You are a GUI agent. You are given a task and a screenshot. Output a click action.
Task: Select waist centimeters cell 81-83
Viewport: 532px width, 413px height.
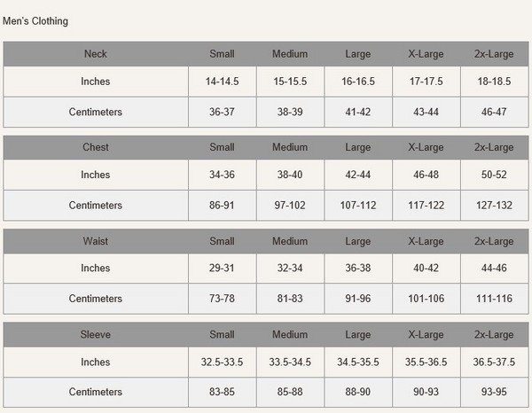point(290,299)
